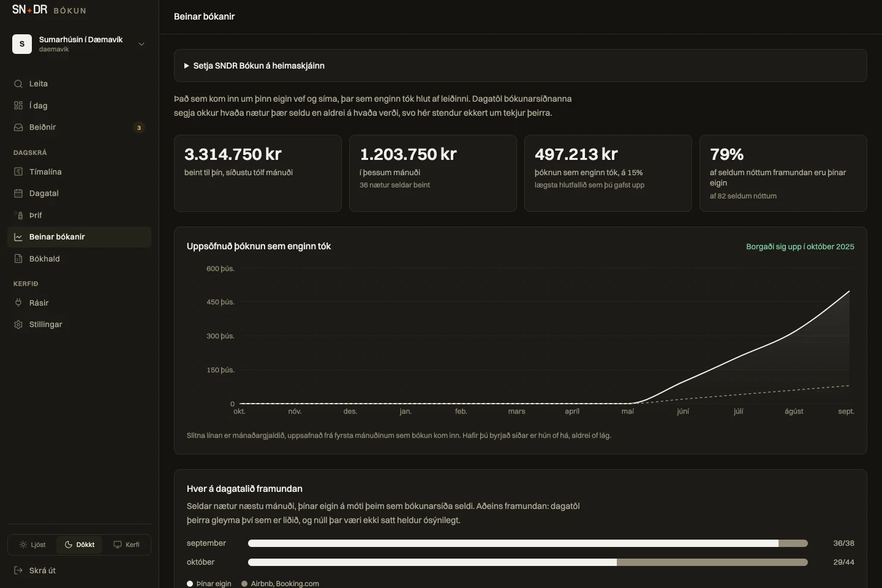Click the moon icon in the theme switcher
The image size is (882, 588).
tap(69, 545)
